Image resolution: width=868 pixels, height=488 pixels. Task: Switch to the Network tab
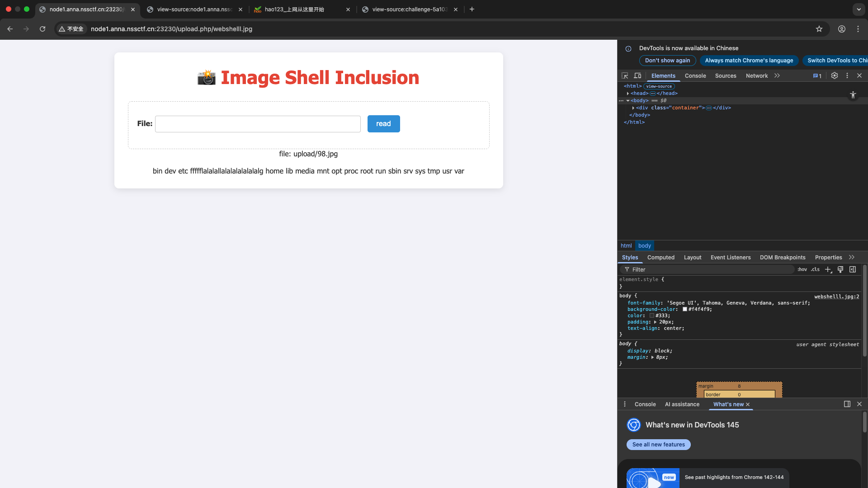pyautogui.click(x=757, y=76)
